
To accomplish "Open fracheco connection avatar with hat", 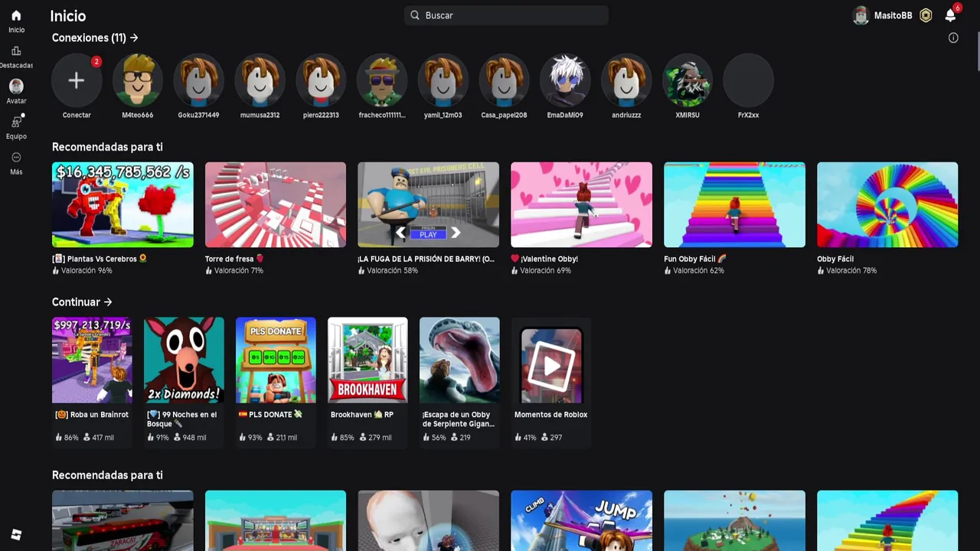I will (x=382, y=80).
